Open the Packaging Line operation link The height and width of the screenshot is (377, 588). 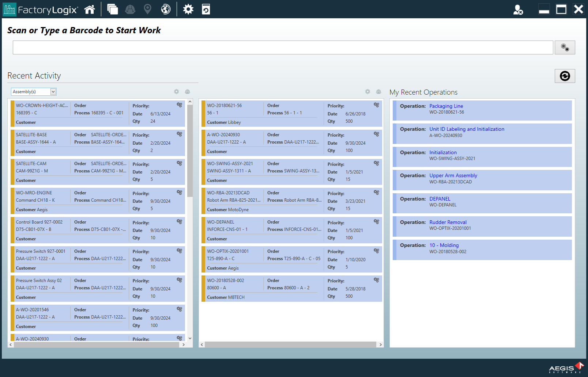446,106
